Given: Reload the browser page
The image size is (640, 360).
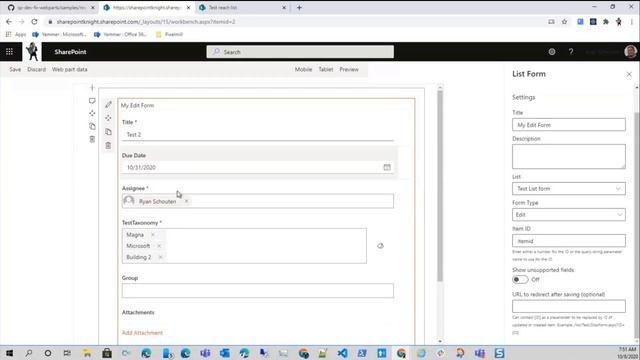Looking at the screenshot, I should [x=34, y=22].
